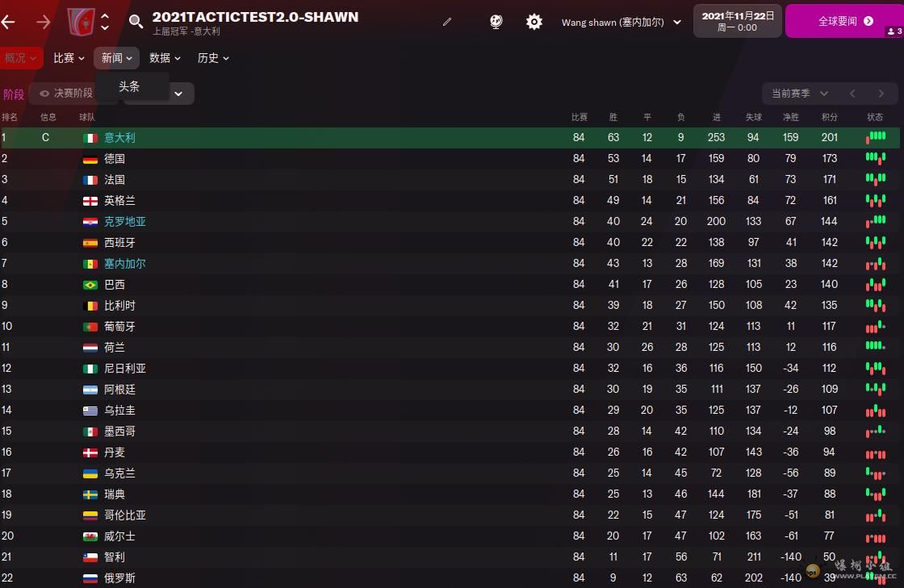This screenshot has height=588, width=904.
Task: Select 头条 from the news menu
Action: coord(129,86)
